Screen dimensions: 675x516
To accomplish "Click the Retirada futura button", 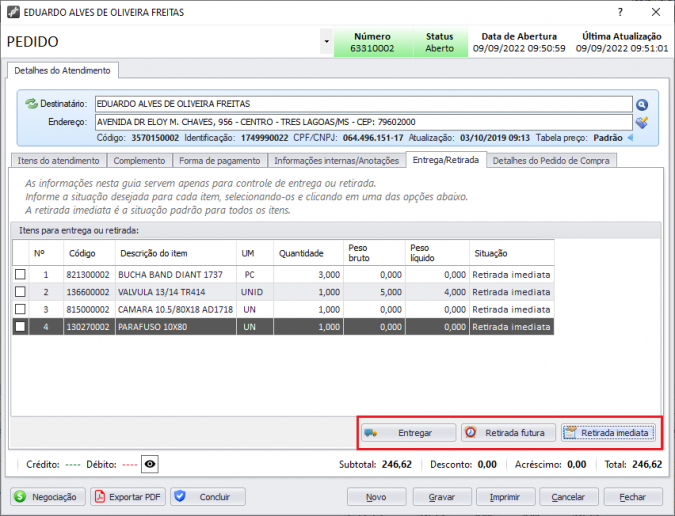I will (x=508, y=433).
